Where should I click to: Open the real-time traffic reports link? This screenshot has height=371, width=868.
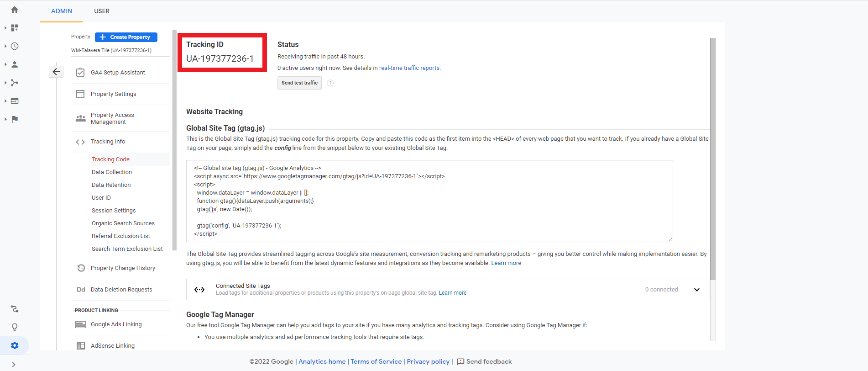pos(409,68)
